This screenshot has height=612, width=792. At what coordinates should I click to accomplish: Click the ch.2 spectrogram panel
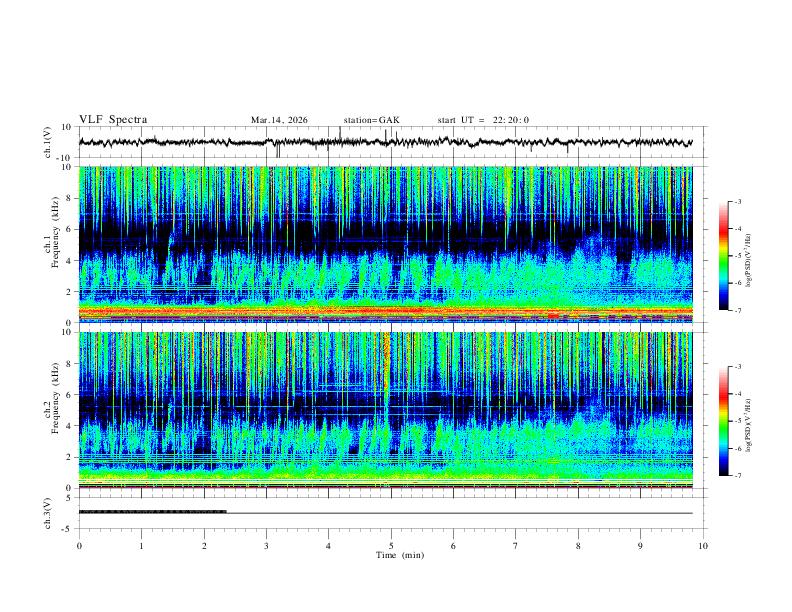click(386, 410)
